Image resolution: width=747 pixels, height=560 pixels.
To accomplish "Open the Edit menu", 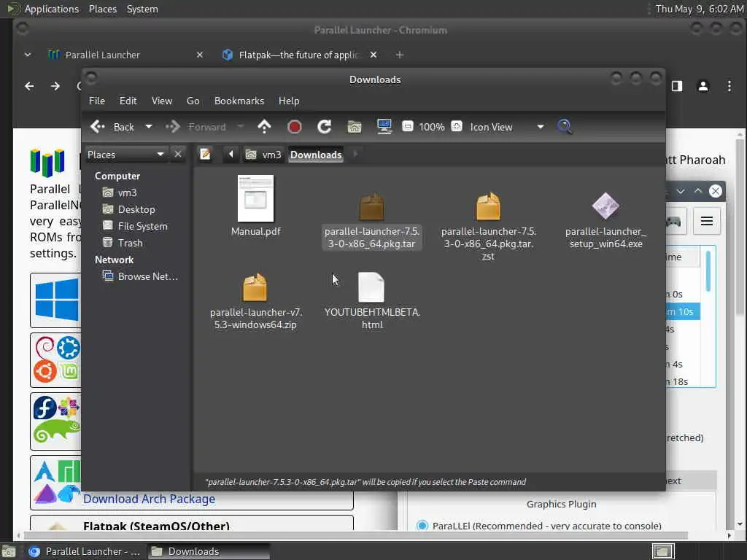I will (x=128, y=101).
